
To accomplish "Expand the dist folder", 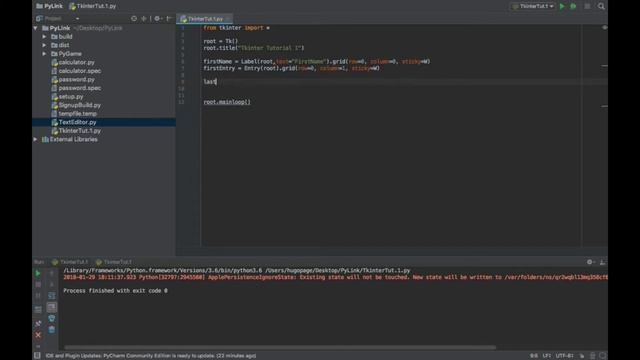I will [x=44, y=45].
